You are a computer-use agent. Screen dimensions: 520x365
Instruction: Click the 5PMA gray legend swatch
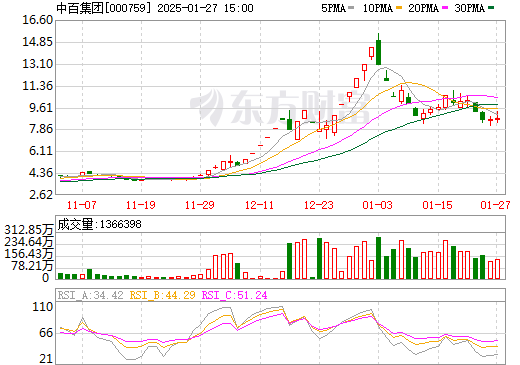click(x=351, y=8)
